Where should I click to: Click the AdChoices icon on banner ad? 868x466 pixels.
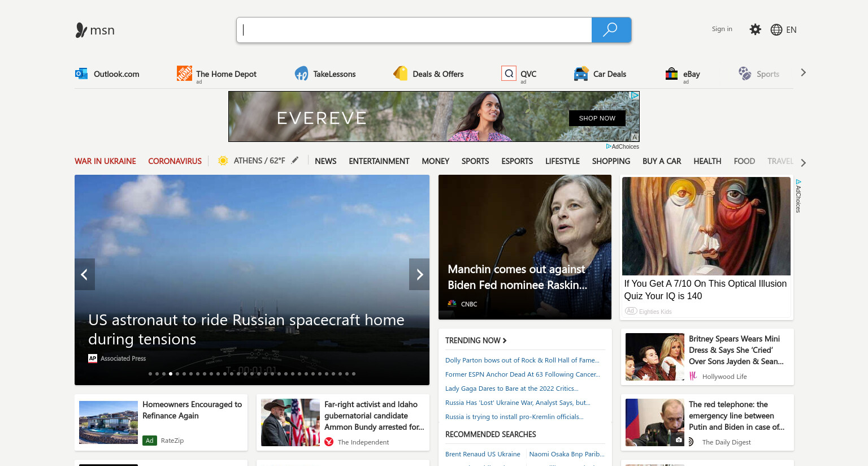click(635, 96)
